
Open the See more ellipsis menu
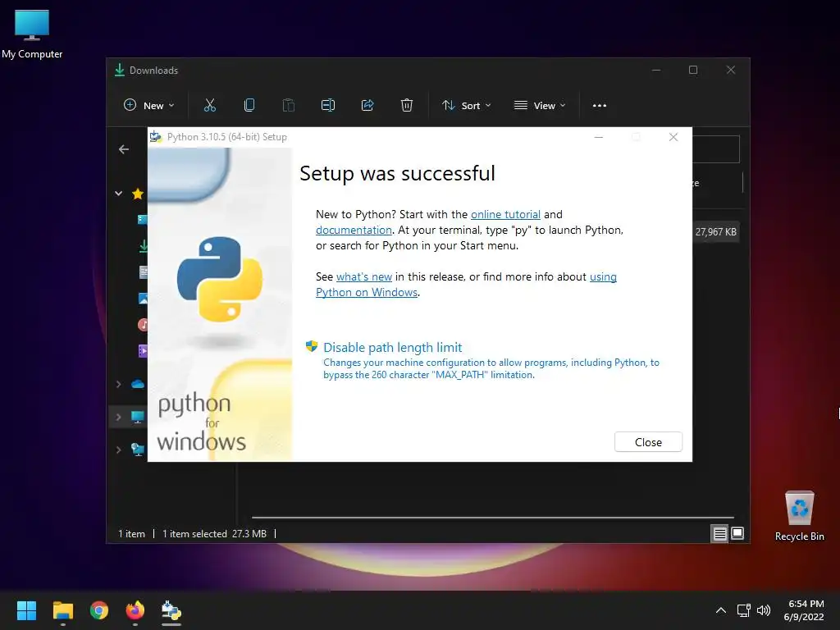click(x=600, y=106)
